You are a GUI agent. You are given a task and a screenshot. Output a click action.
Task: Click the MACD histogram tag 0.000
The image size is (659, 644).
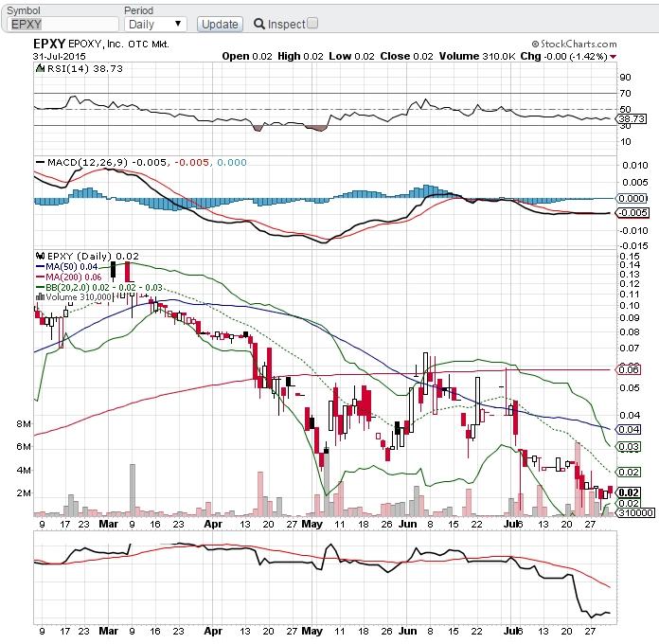click(632, 198)
